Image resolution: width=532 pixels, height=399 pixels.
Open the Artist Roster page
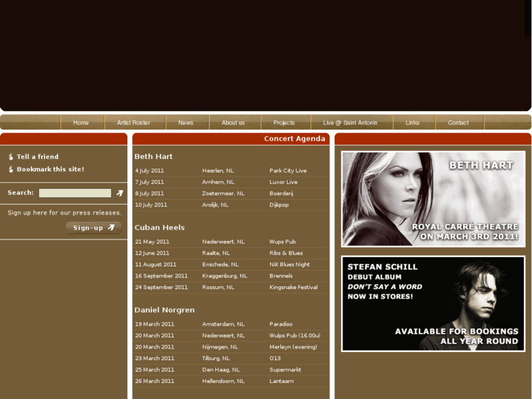[x=134, y=122]
